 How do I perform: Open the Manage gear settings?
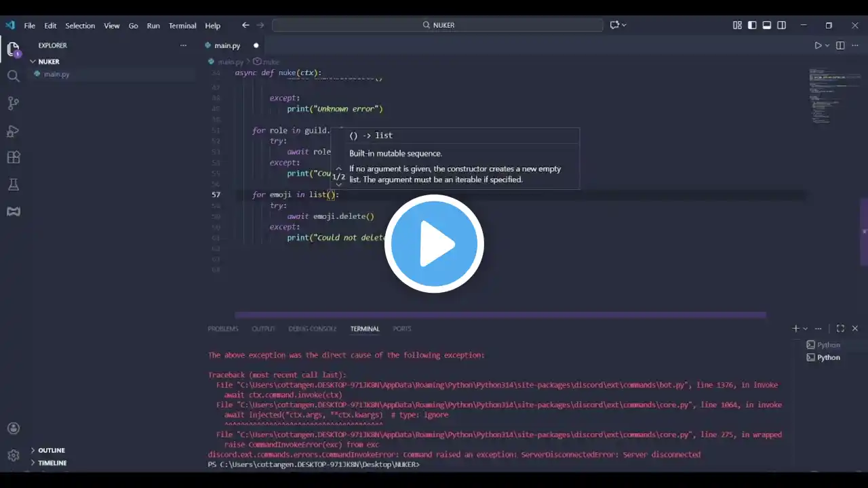coord(13,455)
